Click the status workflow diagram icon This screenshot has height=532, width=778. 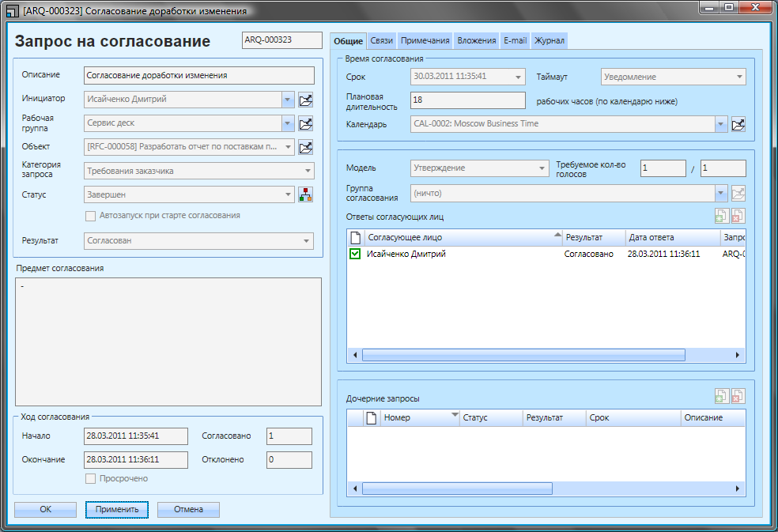pos(306,194)
